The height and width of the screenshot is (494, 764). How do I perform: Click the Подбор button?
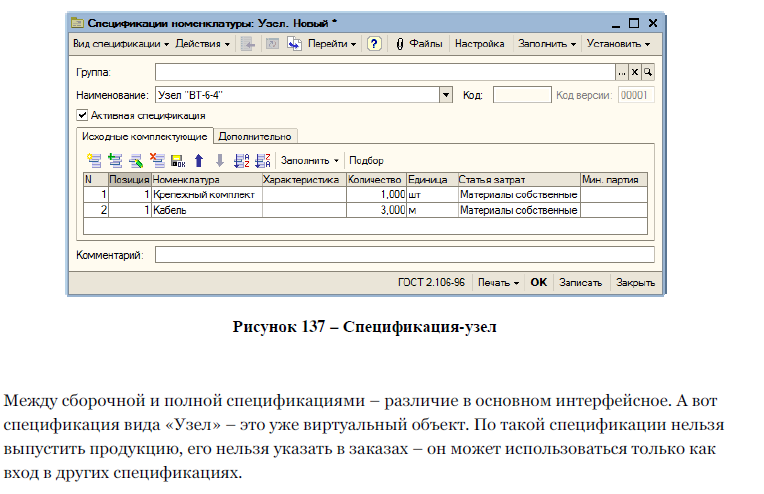point(366,160)
